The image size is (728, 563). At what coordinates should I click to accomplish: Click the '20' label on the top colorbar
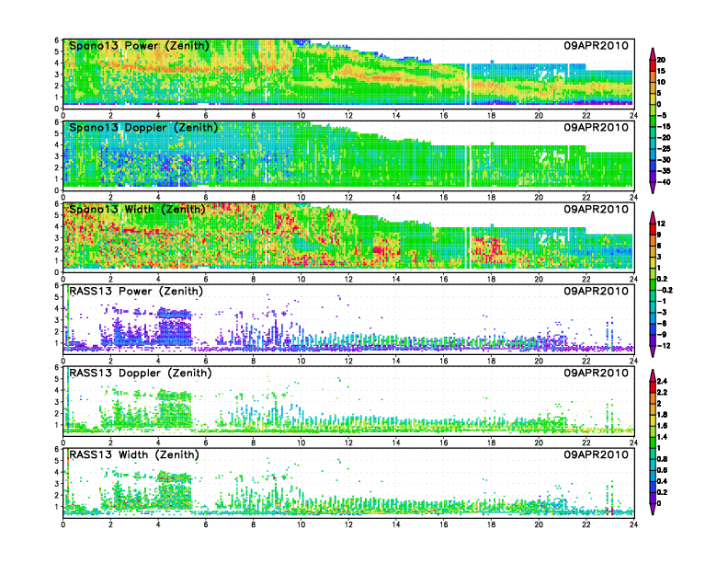click(x=661, y=60)
